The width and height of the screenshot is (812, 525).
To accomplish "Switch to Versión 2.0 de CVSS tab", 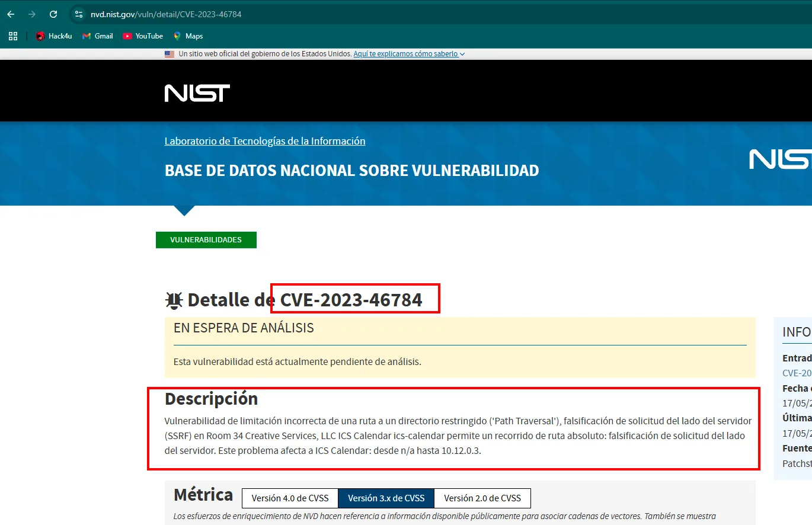I will click(482, 498).
